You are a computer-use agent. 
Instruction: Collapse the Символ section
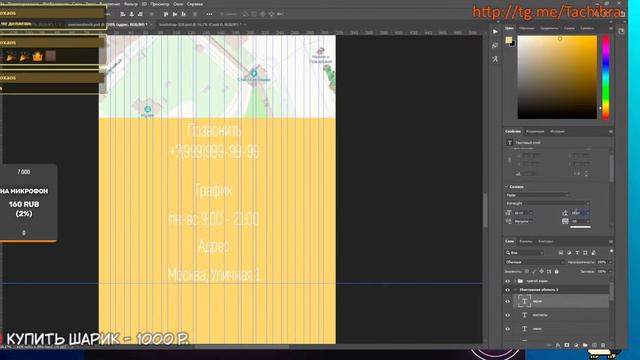pos(507,187)
